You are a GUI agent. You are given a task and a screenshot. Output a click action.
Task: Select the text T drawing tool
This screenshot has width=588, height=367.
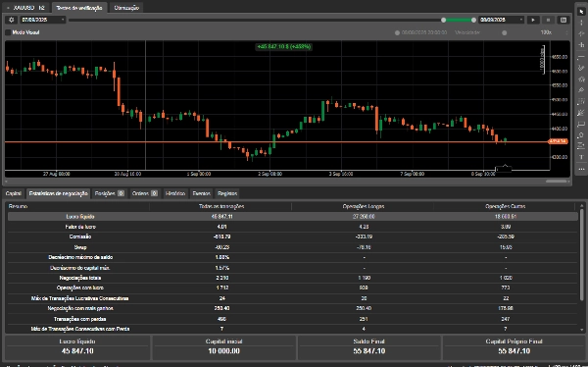(581, 157)
